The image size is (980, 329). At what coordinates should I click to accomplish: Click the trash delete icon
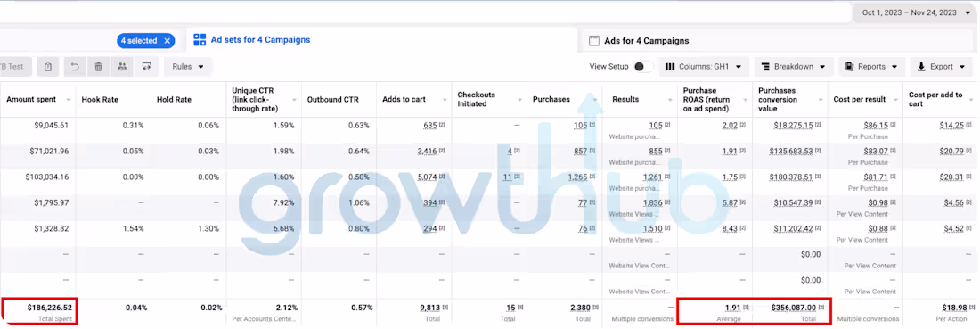98,66
